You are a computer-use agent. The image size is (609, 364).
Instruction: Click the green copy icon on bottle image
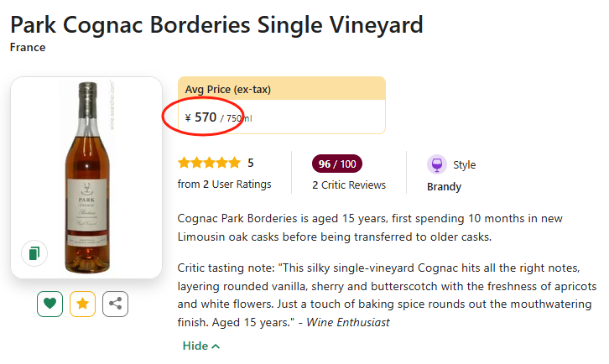coord(34,252)
